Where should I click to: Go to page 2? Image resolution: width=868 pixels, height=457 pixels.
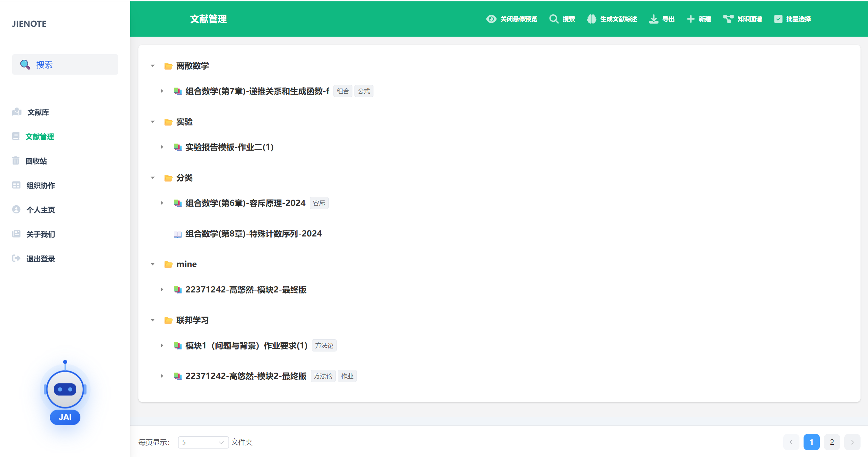pyautogui.click(x=832, y=442)
